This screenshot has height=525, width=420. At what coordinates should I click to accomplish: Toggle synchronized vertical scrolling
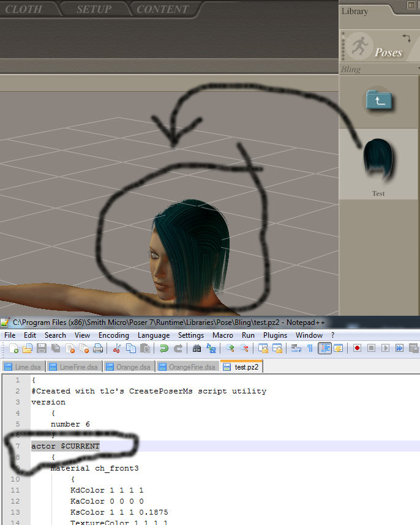tap(263, 349)
